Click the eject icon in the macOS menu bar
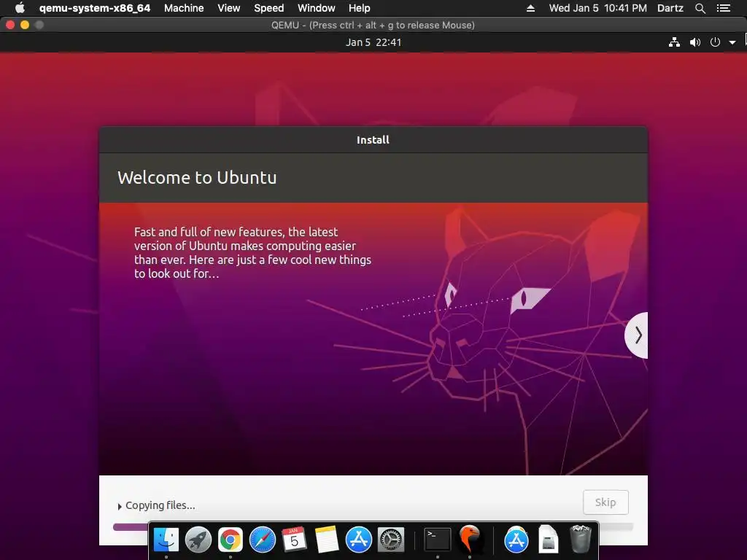The width and height of the screenshot is (747, 560). click(530, 8)
